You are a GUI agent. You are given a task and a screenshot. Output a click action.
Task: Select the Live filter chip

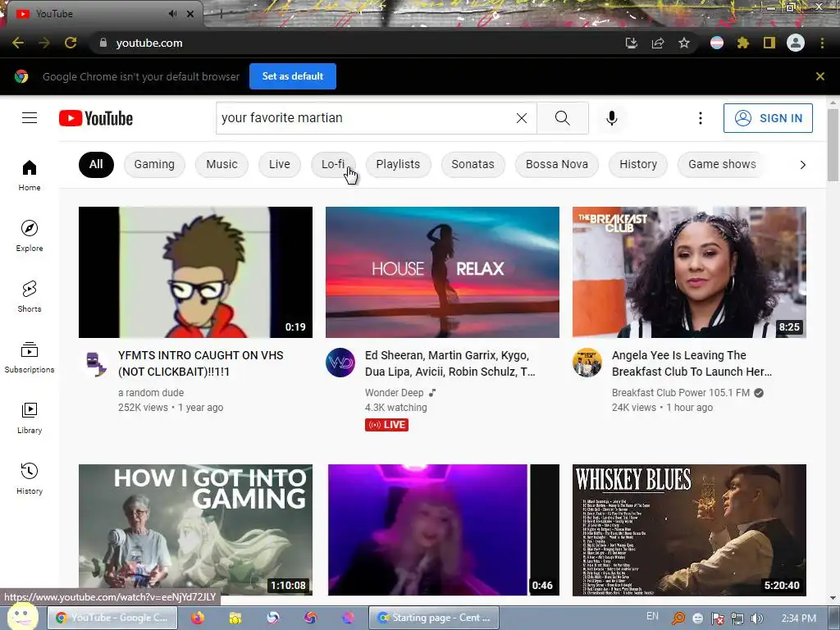[x=279, y=164]
